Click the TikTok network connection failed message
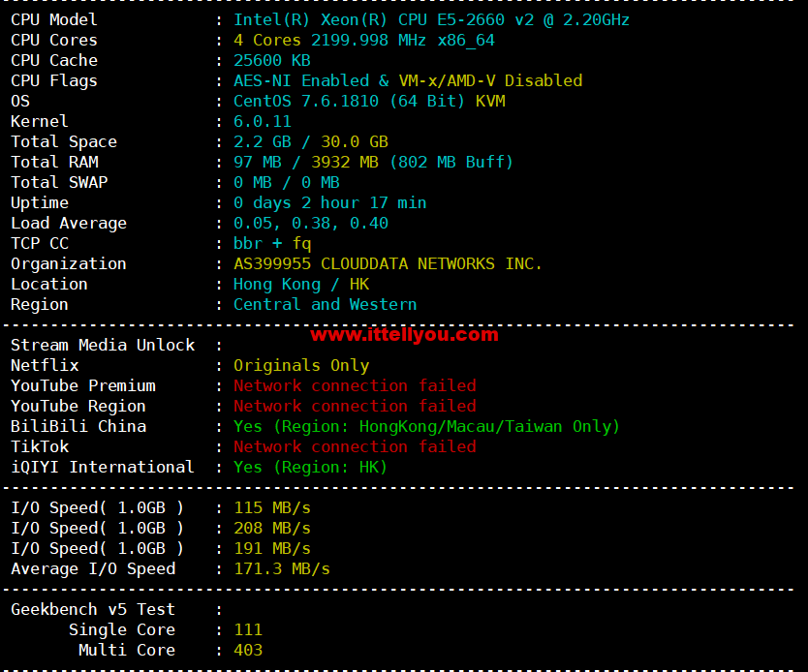Image resolution: width=808 pixels, height=672 pixels. [355, 446]
